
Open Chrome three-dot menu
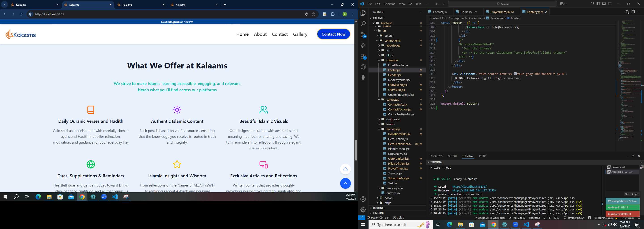click(x=353, y=14)
